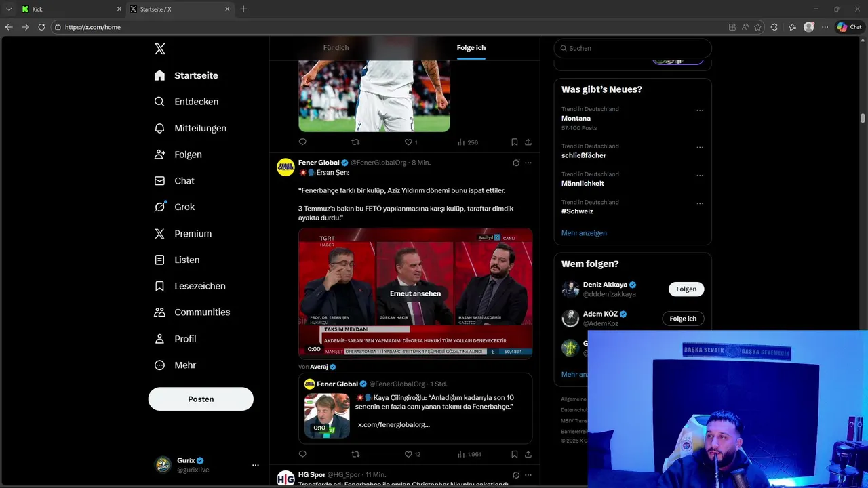
Task: View analytics showing 256 views
Action: coord(468,142)
